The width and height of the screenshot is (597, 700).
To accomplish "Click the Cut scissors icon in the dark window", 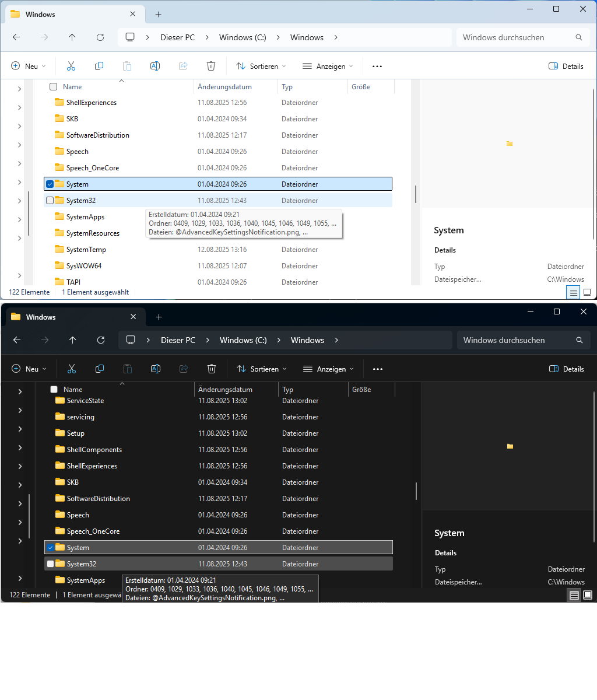I will (x=72, y=369).
